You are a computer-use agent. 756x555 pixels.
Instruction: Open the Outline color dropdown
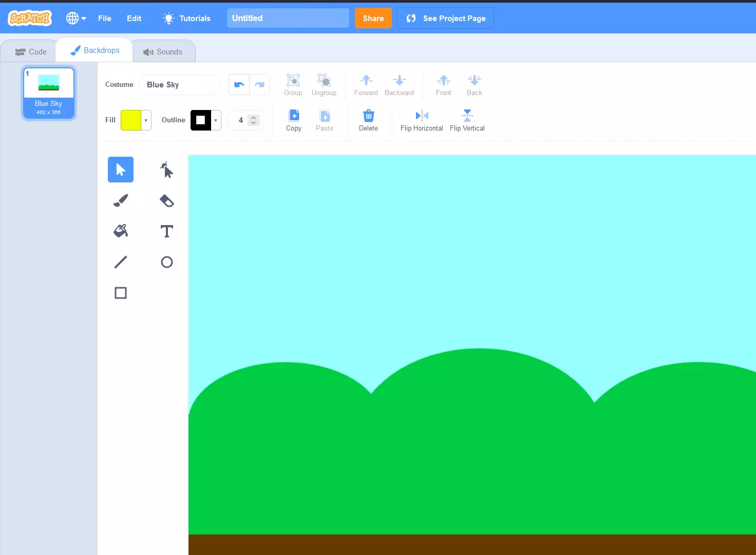tap(215, 120)
